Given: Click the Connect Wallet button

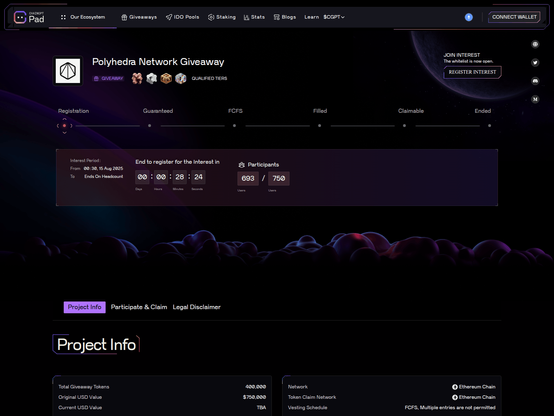Looking at the screenshot, I should click(x=514, y=17).
